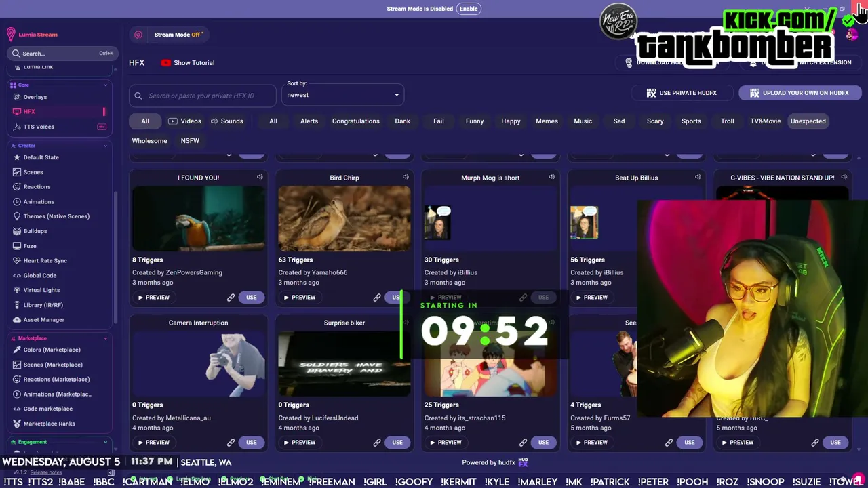This screenshot has width=868, height=488.
Task: Toggle the Unexpected category filter
Action: 808,121
